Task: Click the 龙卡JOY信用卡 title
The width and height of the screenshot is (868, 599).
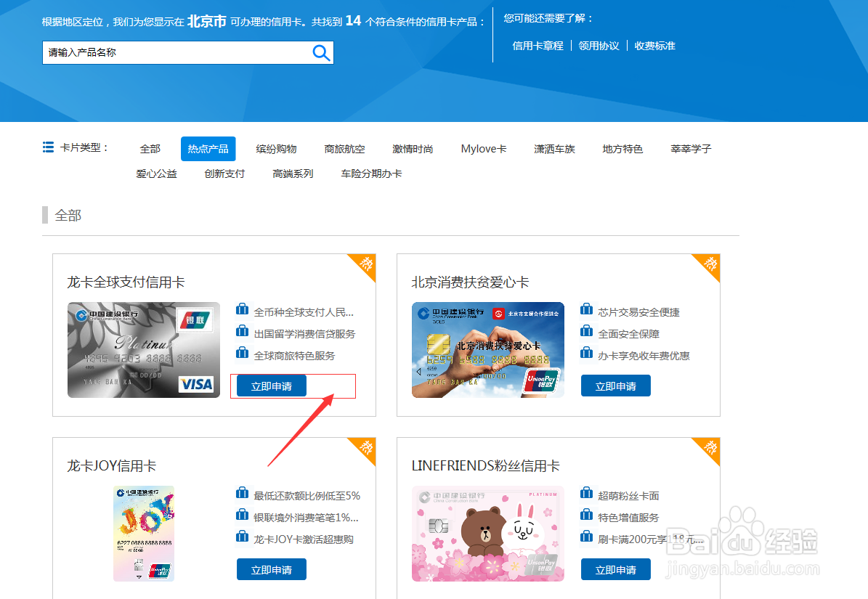Action: tap(111, 465)
